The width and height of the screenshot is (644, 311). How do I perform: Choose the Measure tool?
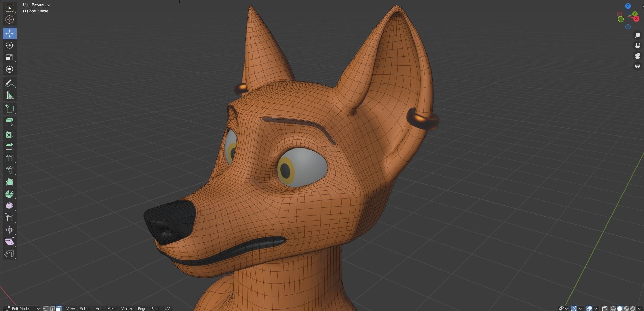tap(10, 95)
